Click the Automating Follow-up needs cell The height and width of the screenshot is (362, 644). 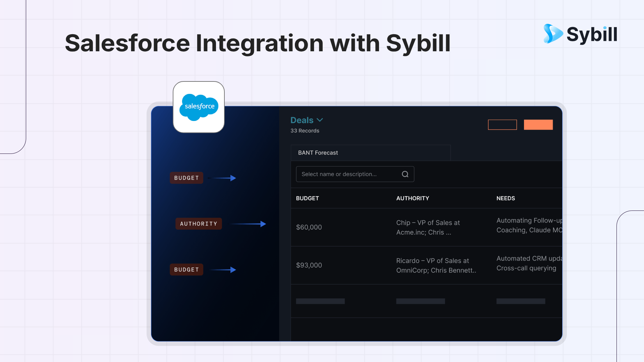click(529, 225)
